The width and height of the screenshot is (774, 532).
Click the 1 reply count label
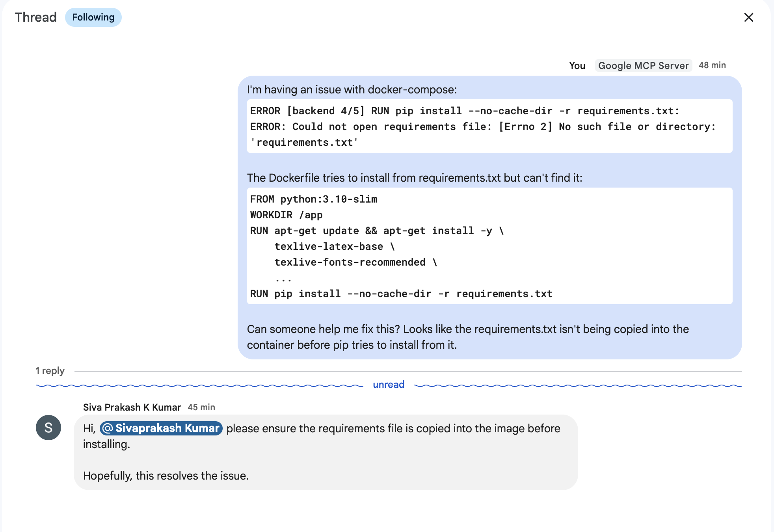[x=50, y=371]
